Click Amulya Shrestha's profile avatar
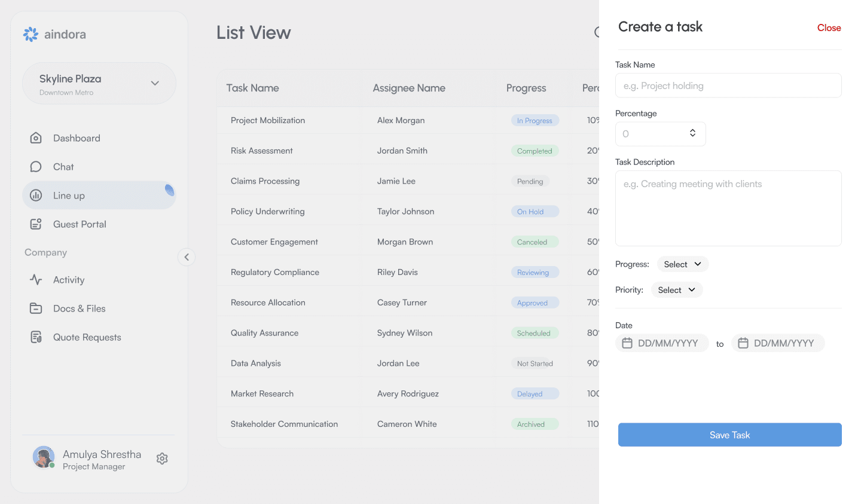861x504 pixels. (x=44, y=457)
